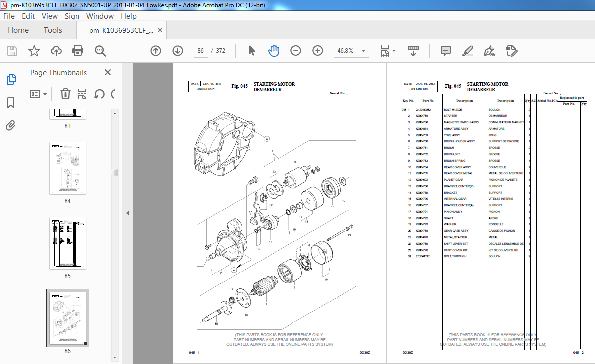Close the pm-K1036953CEF document tab

(x=160, y=30)
